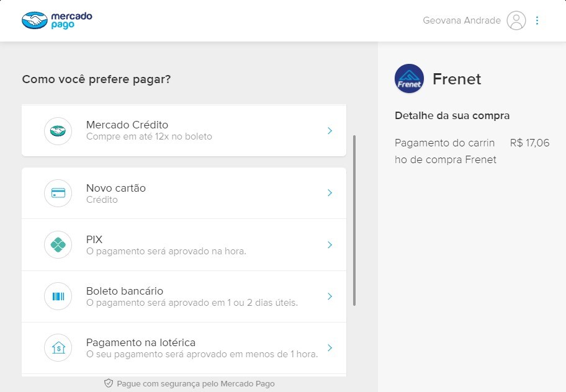Screen dimensions: 566x392
Task: Choose the Boleto bancário payment option
Action: coord(125,291)
